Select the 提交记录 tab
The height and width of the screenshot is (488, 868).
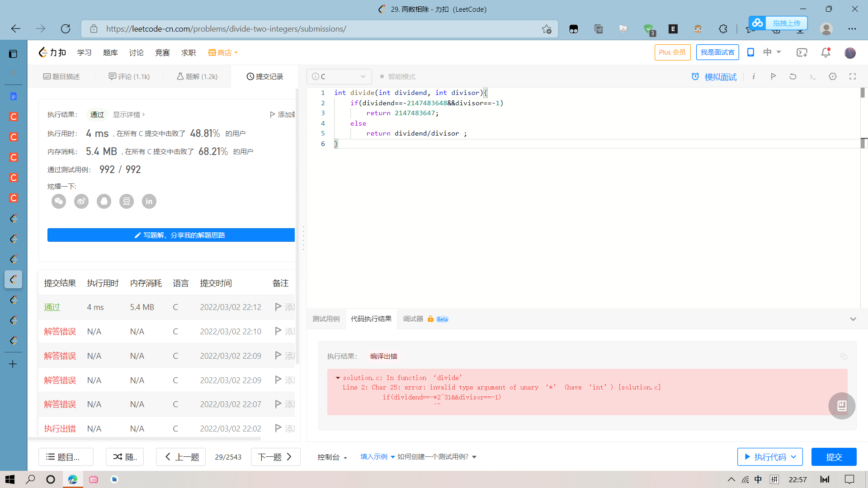click(x=265, y=76)
